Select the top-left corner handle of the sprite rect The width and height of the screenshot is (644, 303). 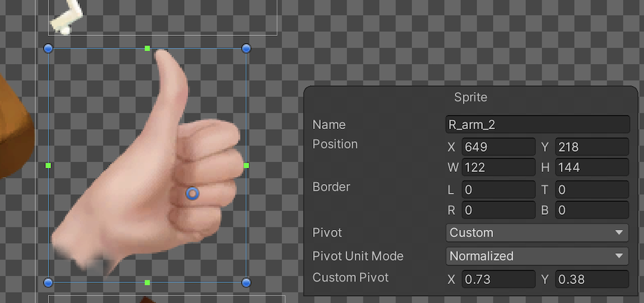pos(48,49)
